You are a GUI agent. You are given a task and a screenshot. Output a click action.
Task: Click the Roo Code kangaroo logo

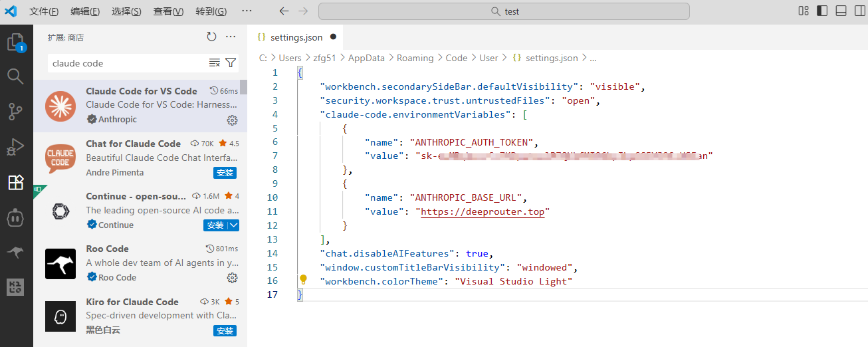click(60, 264)
